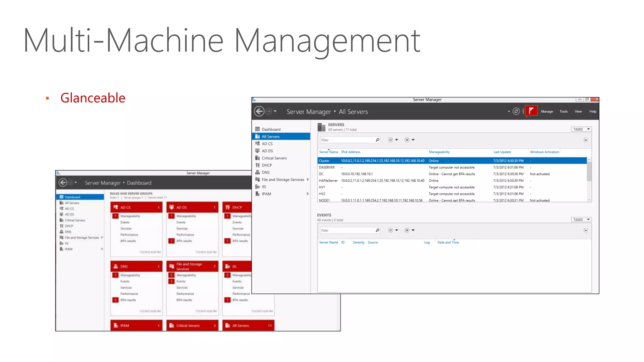644x362 pixels.
Task: Click Critical Servers icon in front sidebar
Action: (258, 158)
